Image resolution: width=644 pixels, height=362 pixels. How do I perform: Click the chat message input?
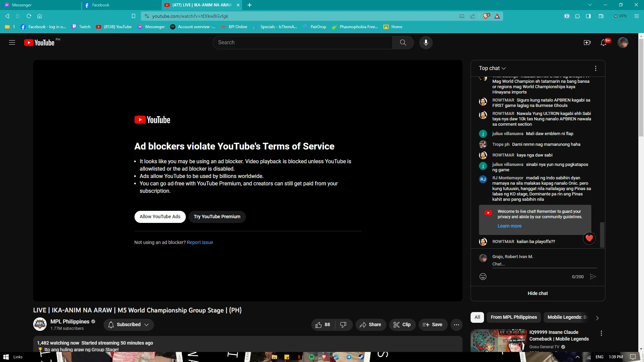pos(544,264)
